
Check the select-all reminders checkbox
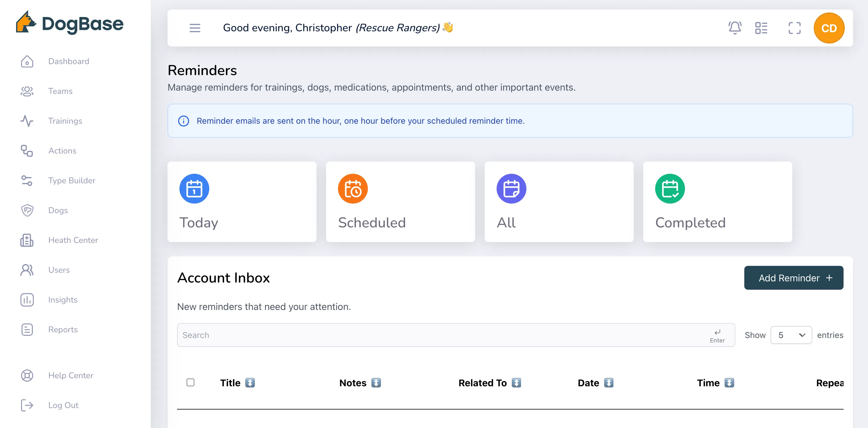pyautogui.click(x=190, y=382)
